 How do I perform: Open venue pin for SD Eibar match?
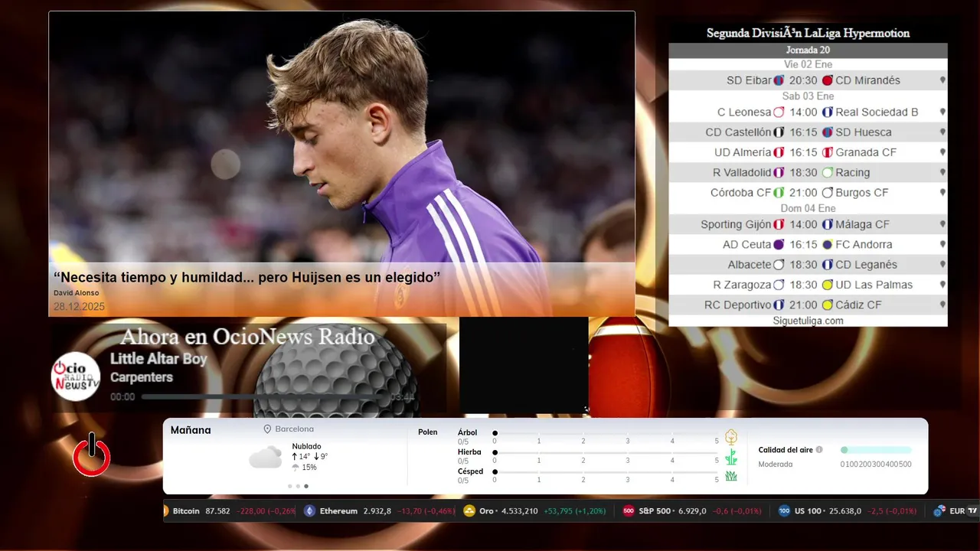point(942,80)
